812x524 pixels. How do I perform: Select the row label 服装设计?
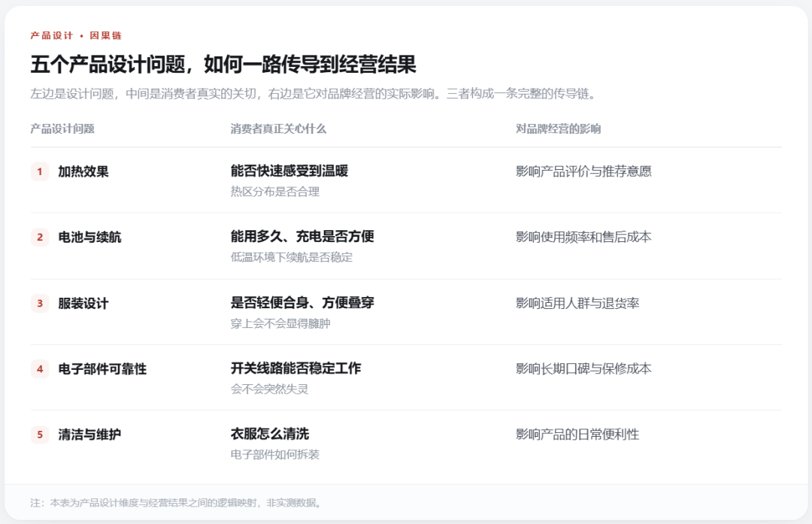point(83,304)
